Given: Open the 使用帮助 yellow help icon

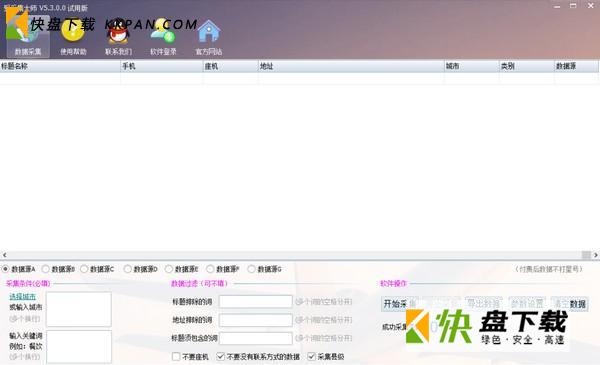Looking at the screenshot, I should pyautogui.click(x=73, y=37).
